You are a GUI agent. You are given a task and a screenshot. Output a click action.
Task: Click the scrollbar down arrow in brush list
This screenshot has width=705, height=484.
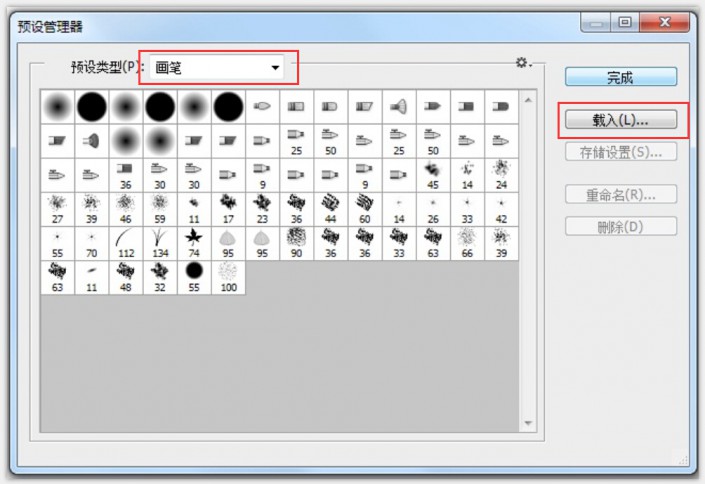[x=527, y=424]
